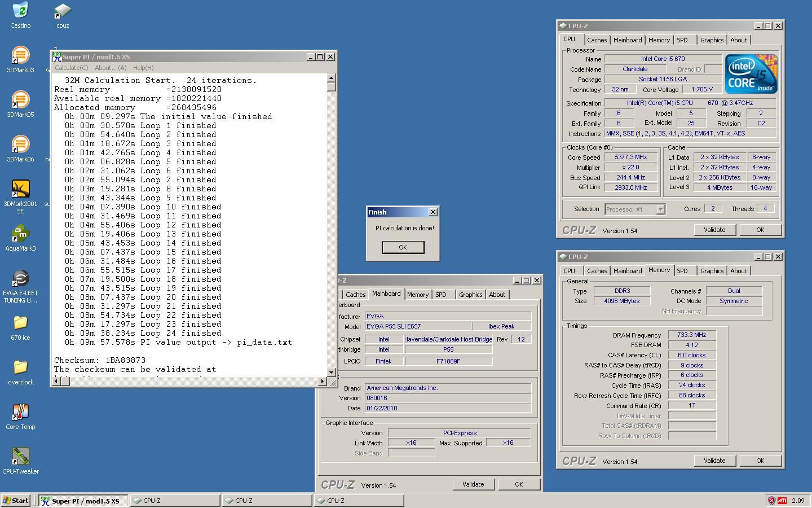Click the DRAM Frequency 733.3 MHz value
This screenshot has height=508, width=812.
tap(692, 335)
